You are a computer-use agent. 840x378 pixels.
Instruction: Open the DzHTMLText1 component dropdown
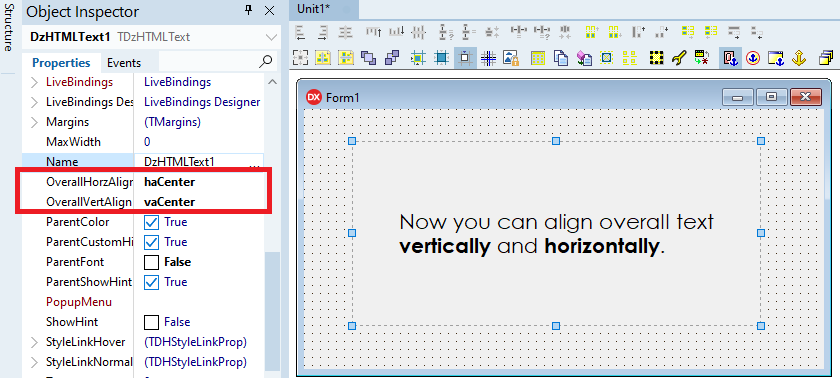(271, 37)
